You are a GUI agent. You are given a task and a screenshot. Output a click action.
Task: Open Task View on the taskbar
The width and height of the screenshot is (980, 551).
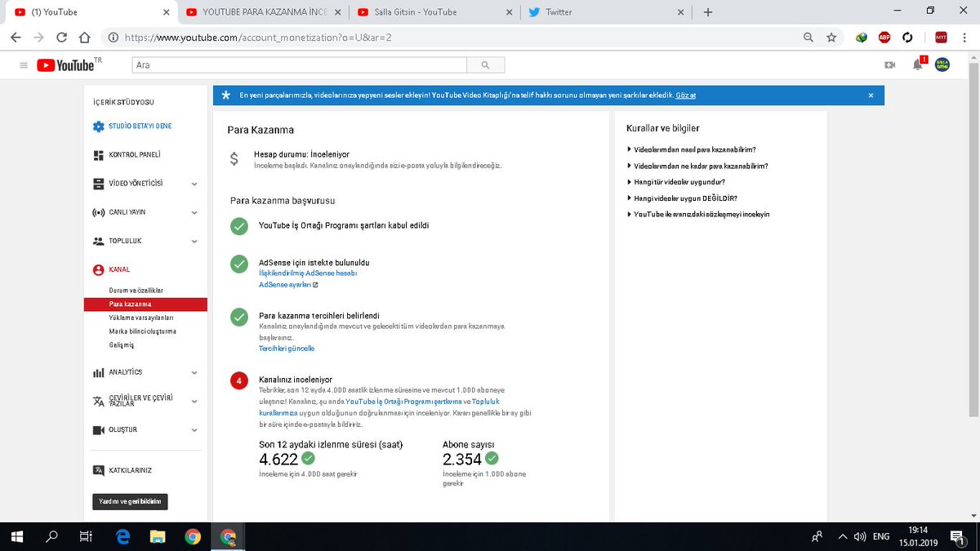point(86,537)
